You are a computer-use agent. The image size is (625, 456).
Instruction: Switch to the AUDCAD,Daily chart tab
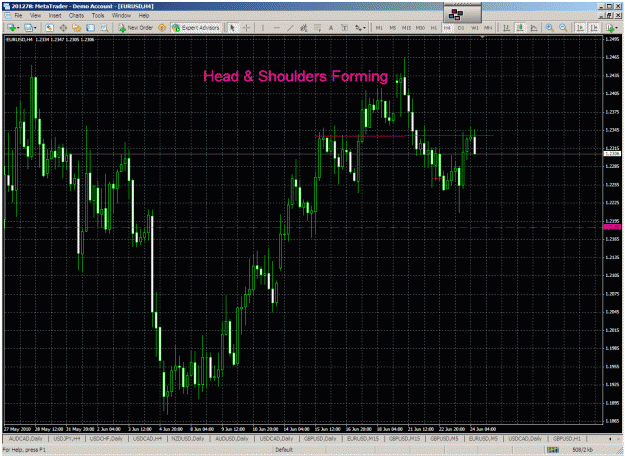[26, 438]
